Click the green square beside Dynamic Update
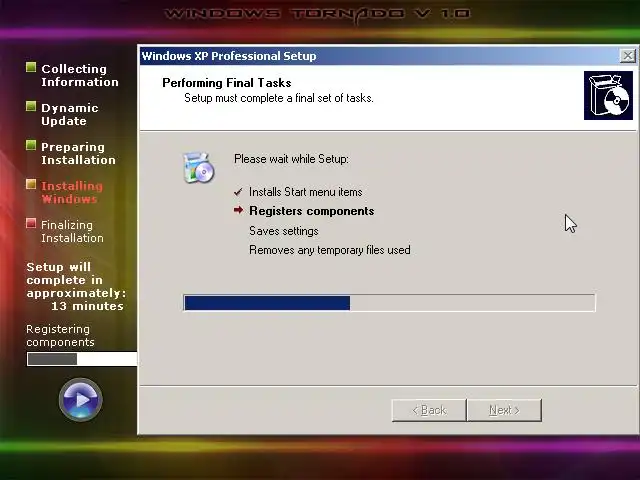640x480 pixels. (x=31, y=107)
